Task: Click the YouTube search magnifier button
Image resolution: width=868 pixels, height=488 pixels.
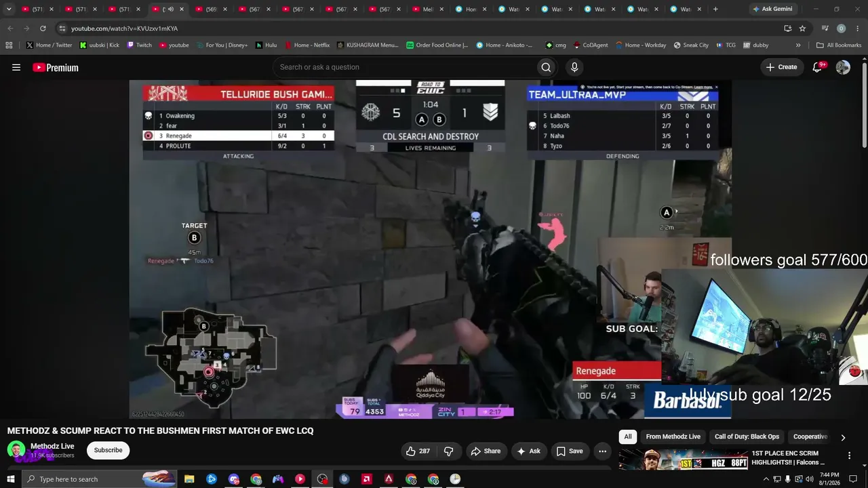Action: (x=546, y=67)
